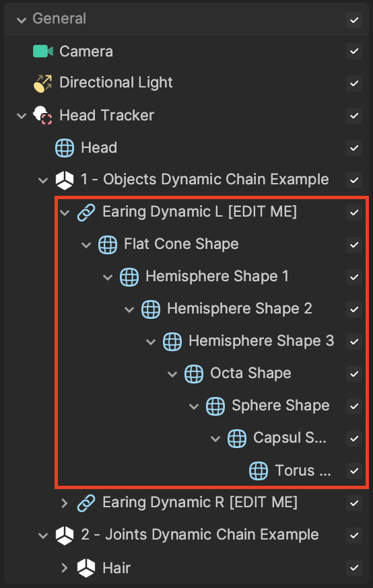Click the Earing Dynamic L chain icon
This screenshot has width=373, height=588.
point(86,213)
